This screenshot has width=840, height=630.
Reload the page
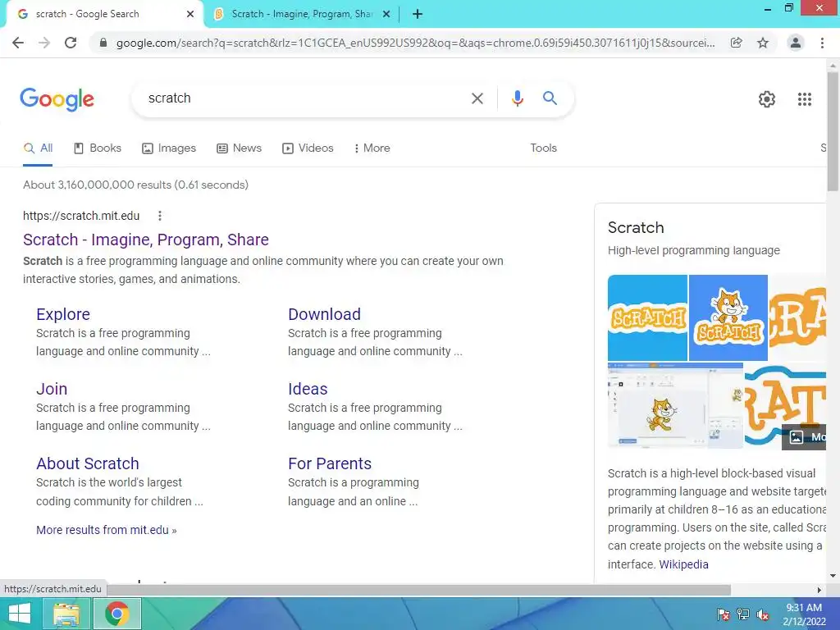pyautogui.click(x=71, y=43)
